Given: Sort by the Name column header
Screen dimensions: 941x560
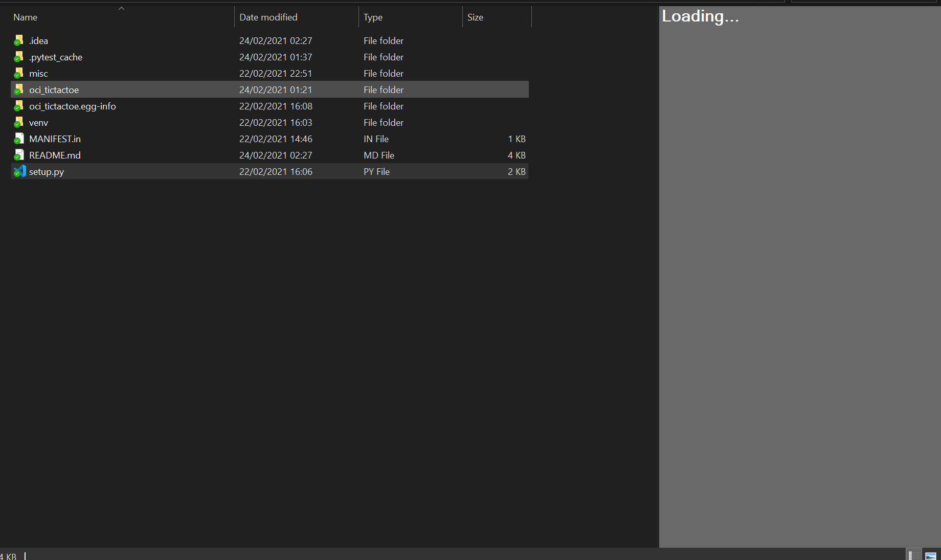Looking at the screenshot, I should pos(122,17).
